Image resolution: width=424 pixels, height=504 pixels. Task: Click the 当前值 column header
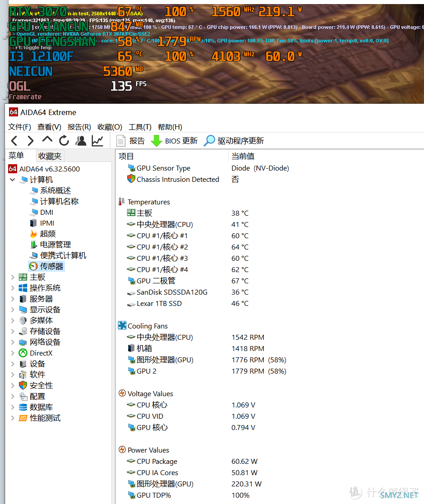coord(243,156)
